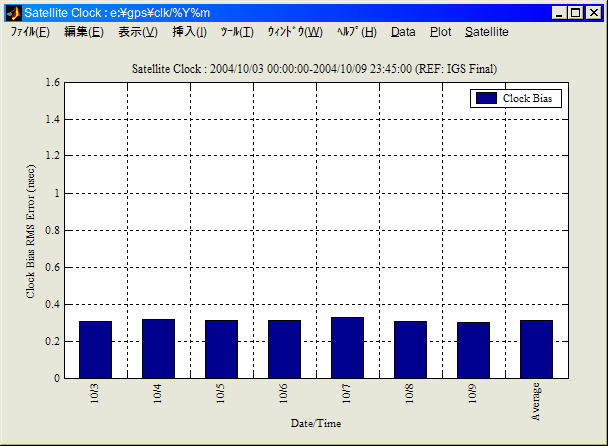The image size is (608, 446).
Task: Open the ファイル(F) menu
Action: pyautogui.click(x=30, y=32)
